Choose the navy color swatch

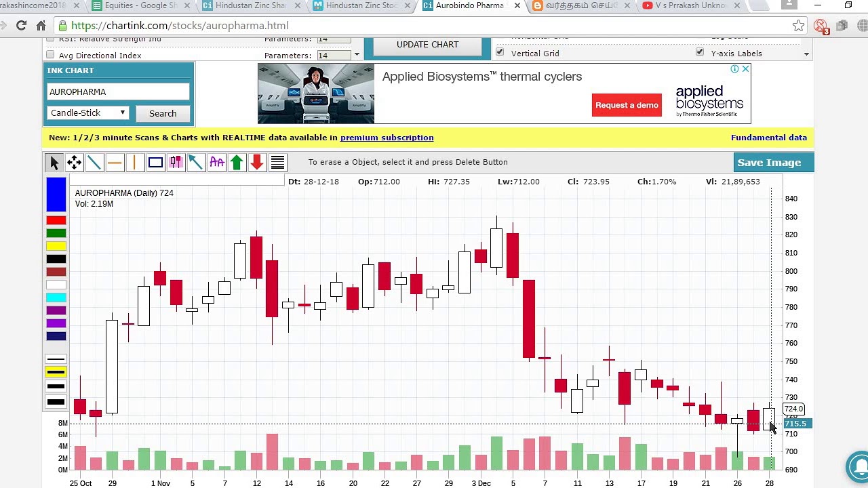pos(56,336)
